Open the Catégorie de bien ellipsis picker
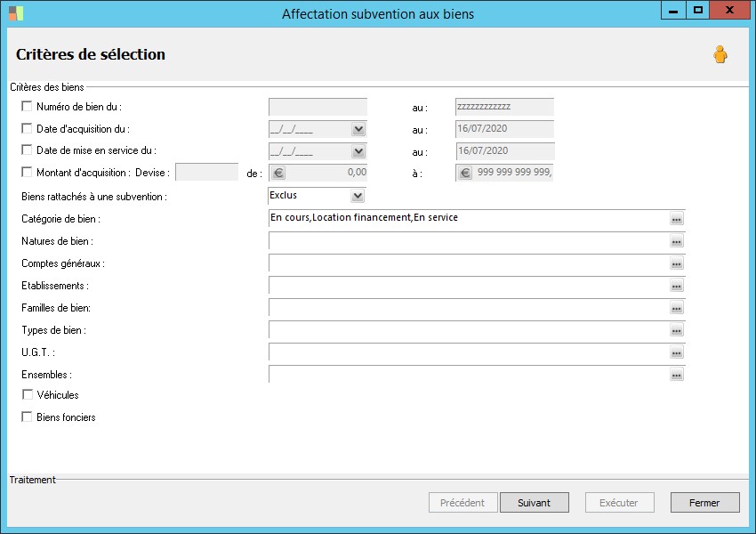This screenshot has height=534, width=756. 677,219
